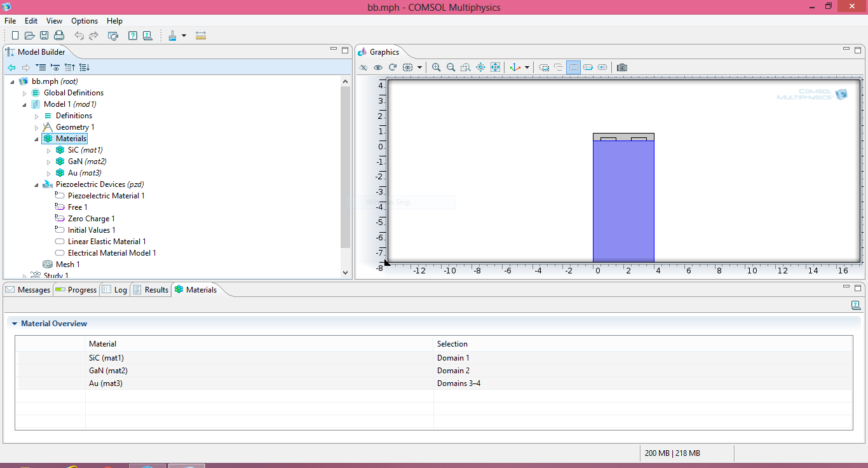The width and height of the screenshot is (868, 468).
Task: Create a new model file
Action: pos(15,36)
